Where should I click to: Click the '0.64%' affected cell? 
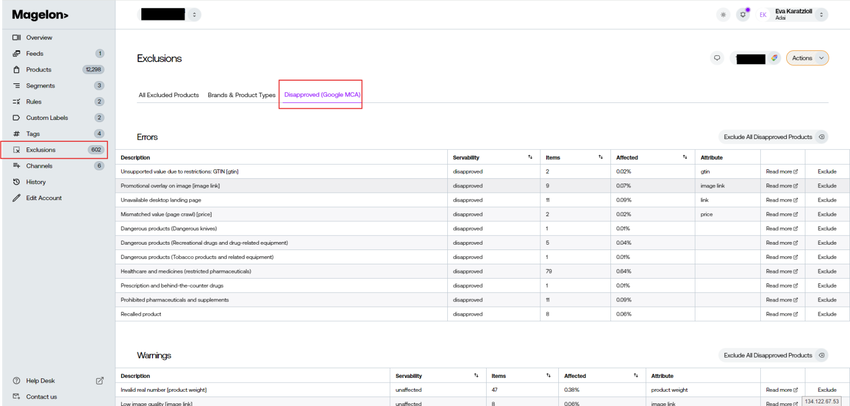coord(624,271)
